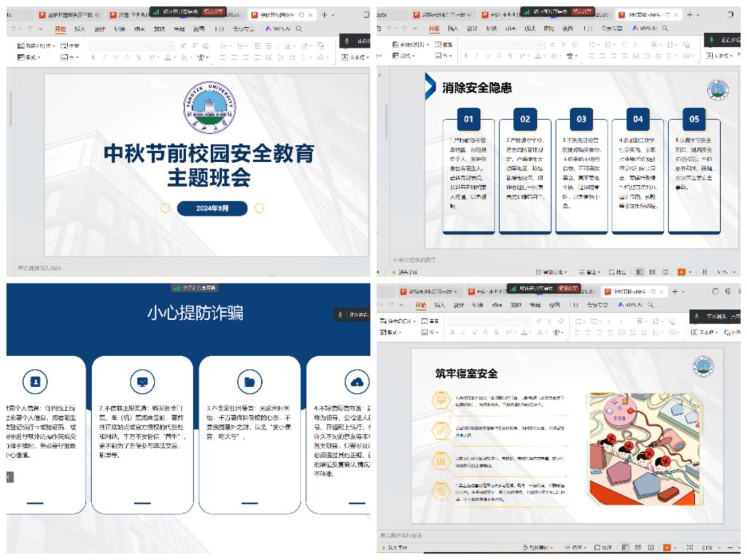Click the new tab plus icon in top-left window
The width and height of the screenshot is (747, 560).
324,15
